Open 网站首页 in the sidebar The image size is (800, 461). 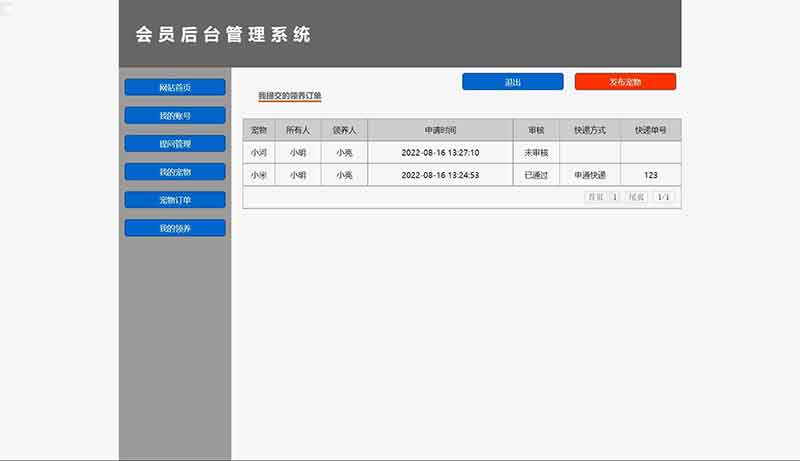tap(175, 87)
